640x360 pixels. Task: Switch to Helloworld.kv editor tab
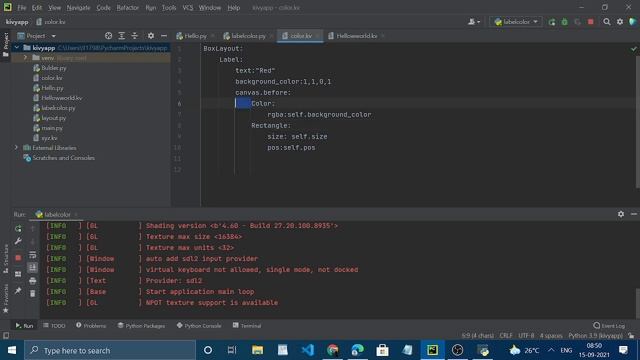click(356, 36)
